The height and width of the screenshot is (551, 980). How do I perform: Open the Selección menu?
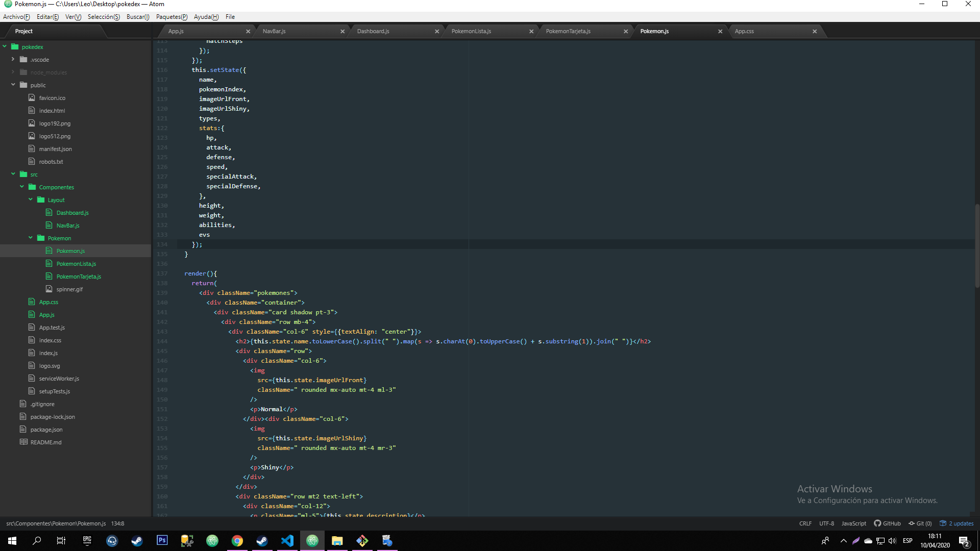coord(104,17)
